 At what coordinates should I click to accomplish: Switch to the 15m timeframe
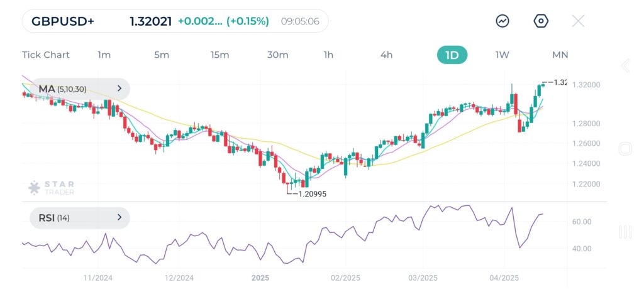coord(219,55)
